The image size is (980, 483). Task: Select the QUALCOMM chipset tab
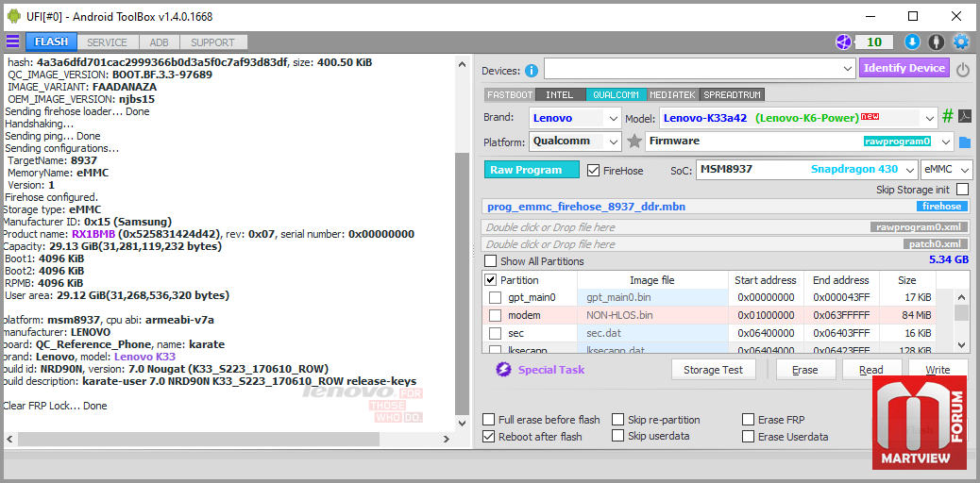point(617,95)
